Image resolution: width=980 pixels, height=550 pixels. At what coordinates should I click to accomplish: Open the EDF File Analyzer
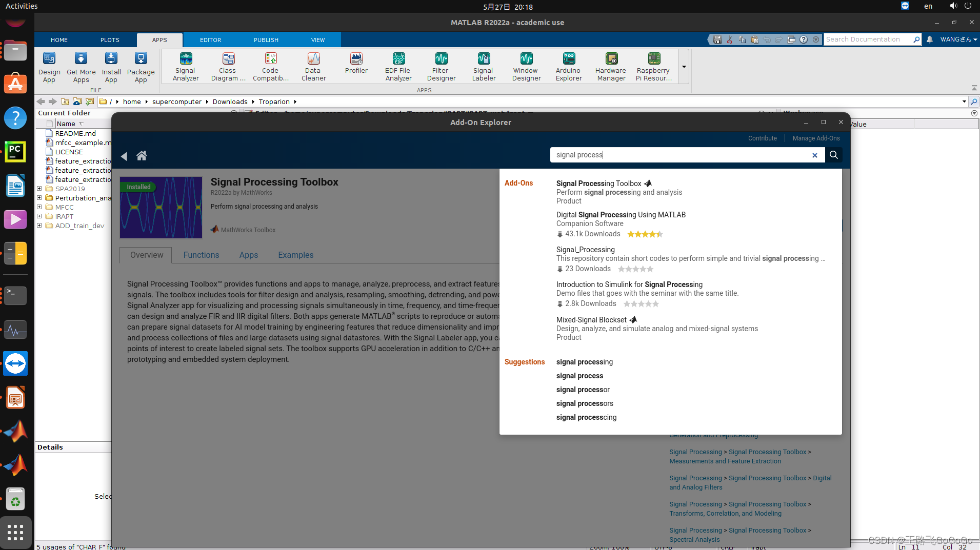pos(398,66)
